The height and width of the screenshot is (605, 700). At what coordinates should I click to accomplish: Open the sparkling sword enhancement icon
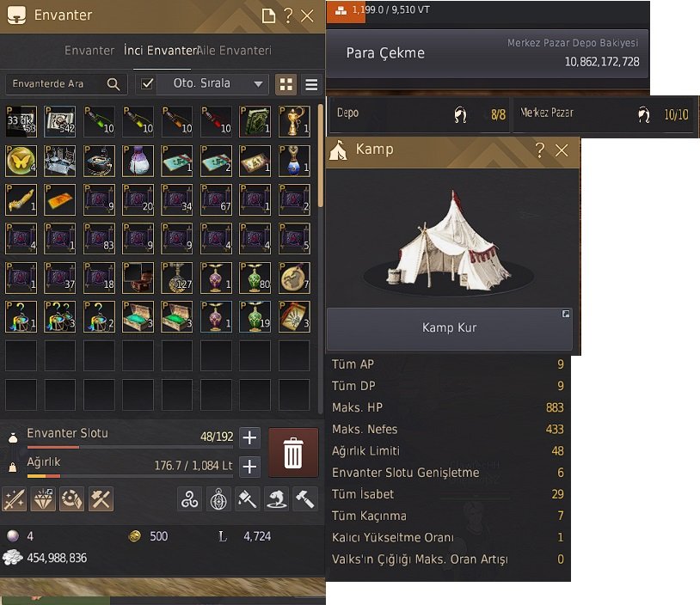pyautogui.click(x=15, y=498)
